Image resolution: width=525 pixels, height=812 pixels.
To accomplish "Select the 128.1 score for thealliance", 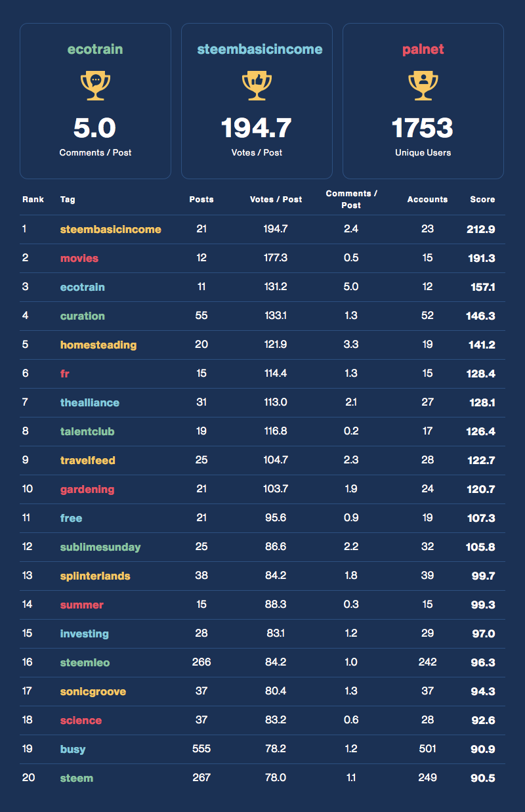I will pos(482,403).
